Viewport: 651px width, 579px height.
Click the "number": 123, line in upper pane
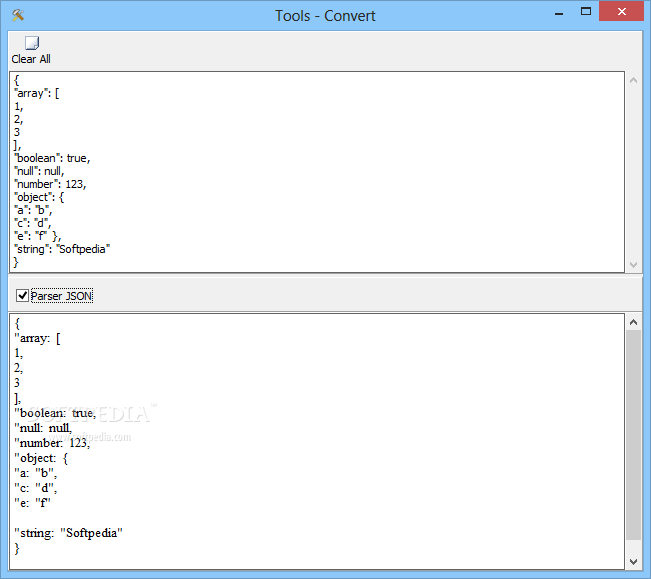click(50, 184)
